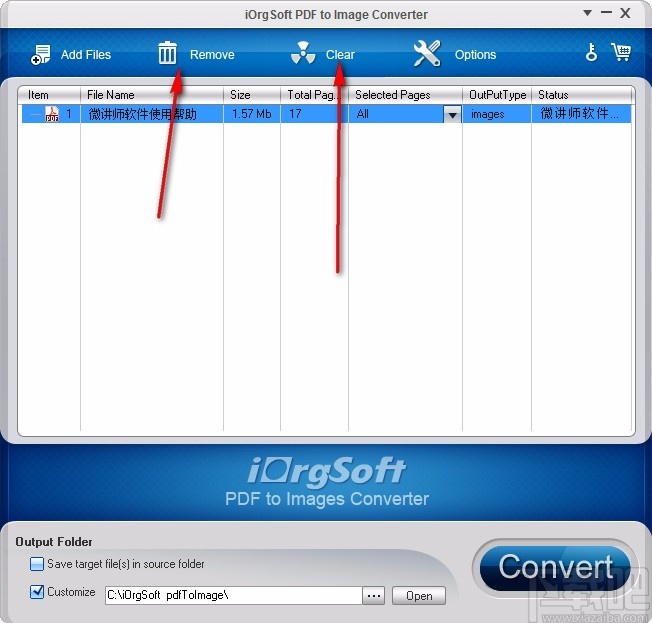This screenshot has height=623, width=652.
Task: Click the 1.57 Mb size cell
Action: click(x=252, y=114)
